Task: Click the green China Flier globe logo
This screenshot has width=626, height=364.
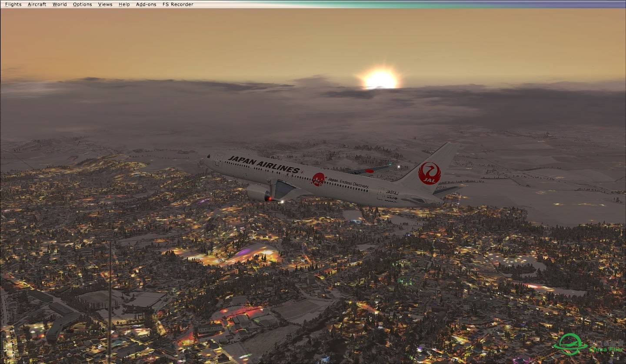Action: coord(570,344)
